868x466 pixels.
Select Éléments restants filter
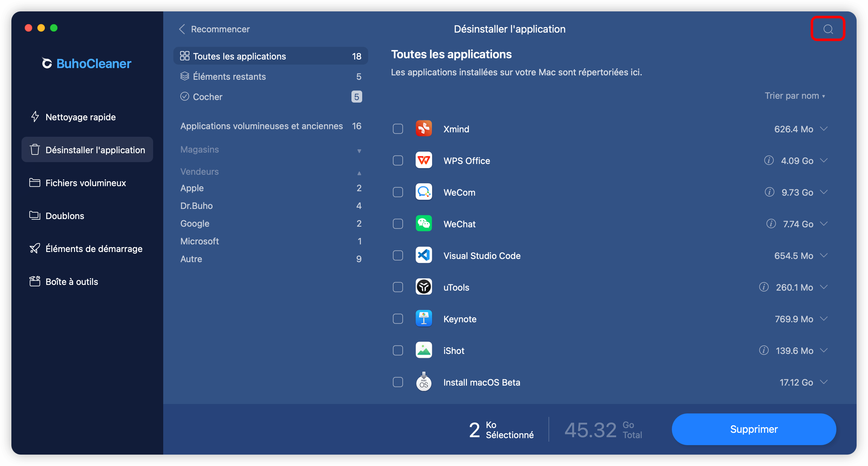pos(270,77)
